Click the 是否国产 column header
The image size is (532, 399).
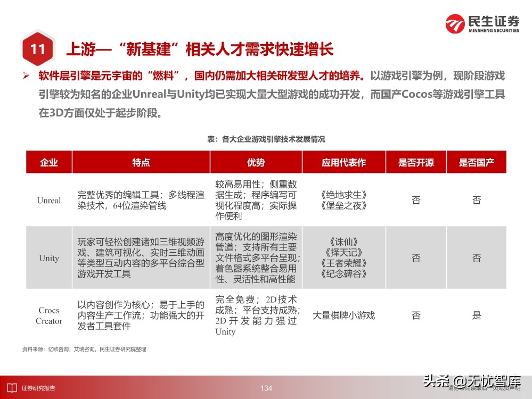tap(477, 162)
